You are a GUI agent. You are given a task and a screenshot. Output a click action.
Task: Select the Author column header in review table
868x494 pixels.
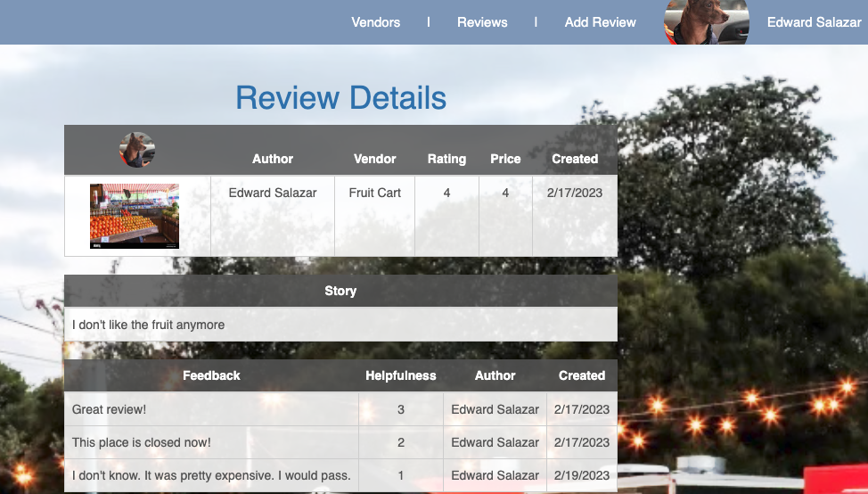point(273,159)
